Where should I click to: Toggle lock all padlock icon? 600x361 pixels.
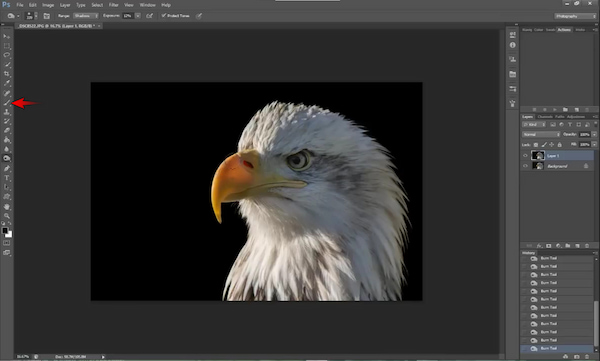click(x=559, y=145)
